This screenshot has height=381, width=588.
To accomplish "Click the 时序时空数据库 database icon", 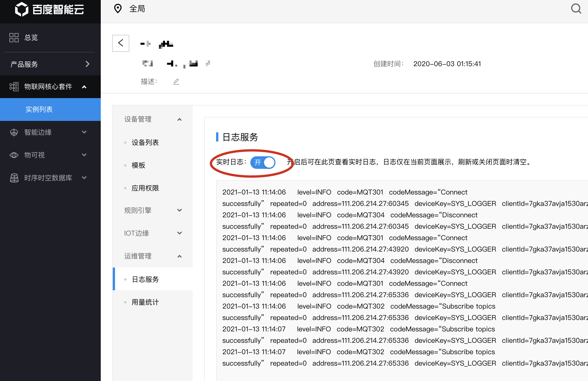I will click(x=14, y=178).
